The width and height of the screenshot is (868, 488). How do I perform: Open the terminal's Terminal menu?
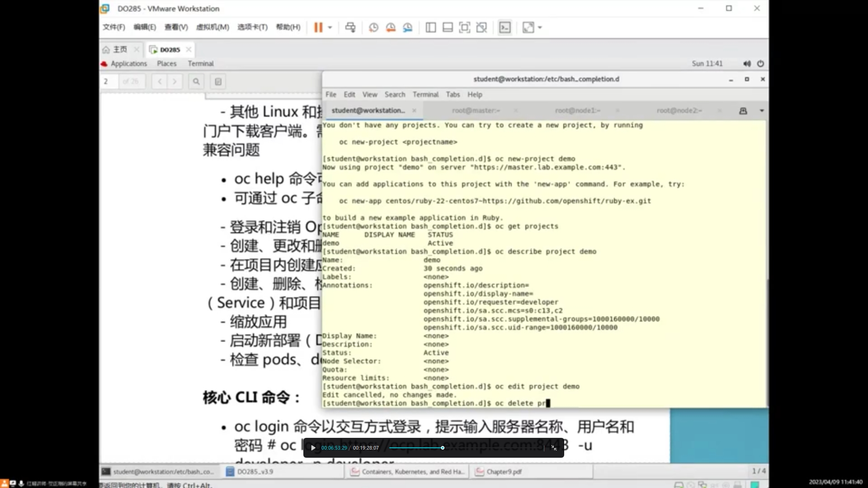click(425, 94)
